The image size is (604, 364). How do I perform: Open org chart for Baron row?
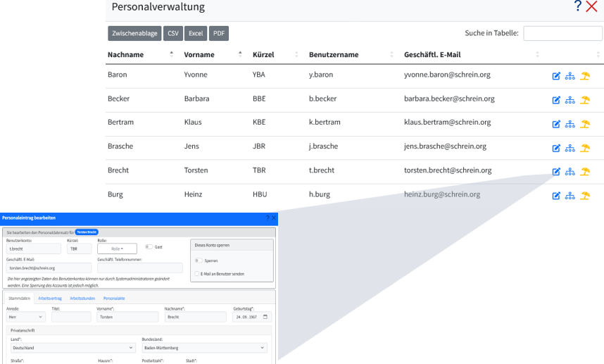[570, 76]
